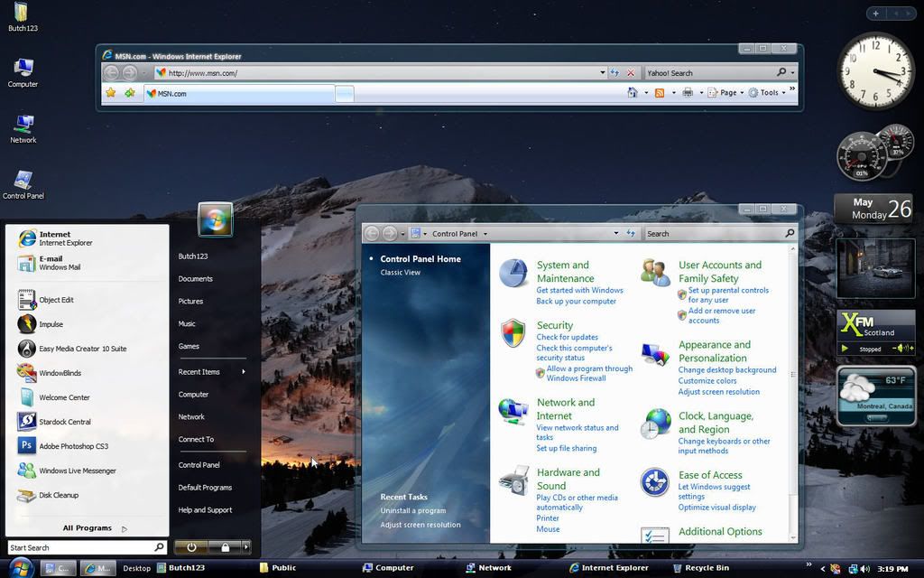This screenshot has width=924, height=578.
Task: Expand IE address bar history dropdown
Action: click(602, 72)
